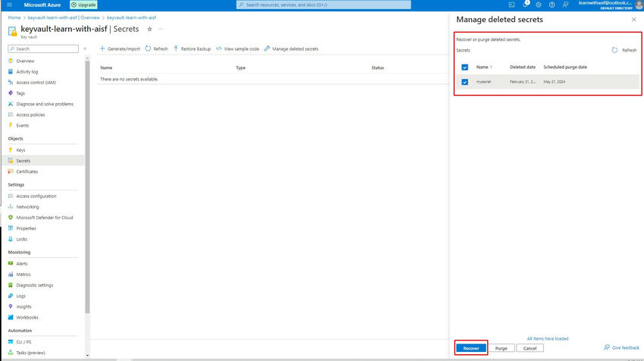
Task: Sort by the Type column header
Action: point(241,67)
